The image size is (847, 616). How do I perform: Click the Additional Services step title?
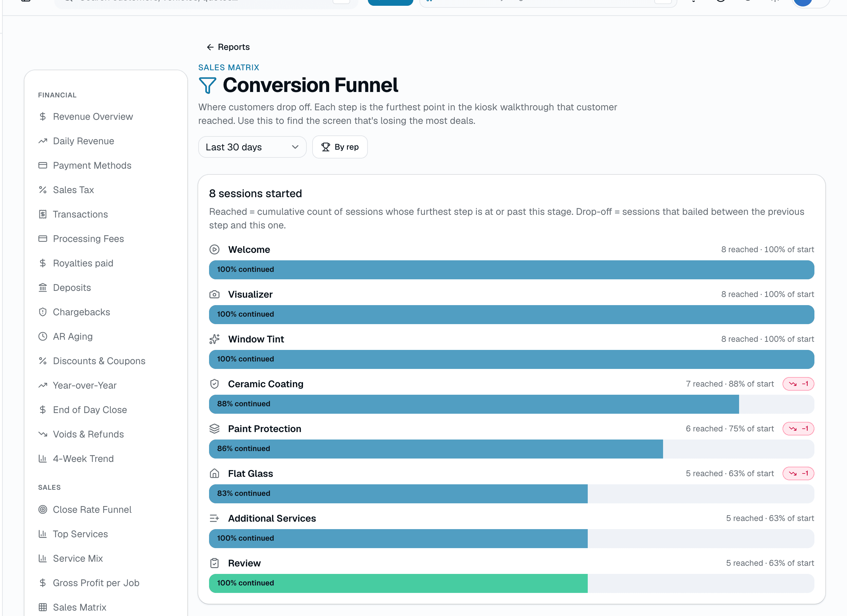point(272,519)
